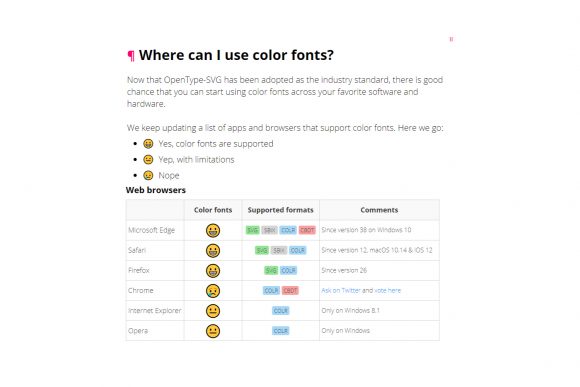The height and width of the screenshot is (387, 580).
Task: Click the green SVG tag in Microsoft Edge row
Action: (x=252, y=230)
